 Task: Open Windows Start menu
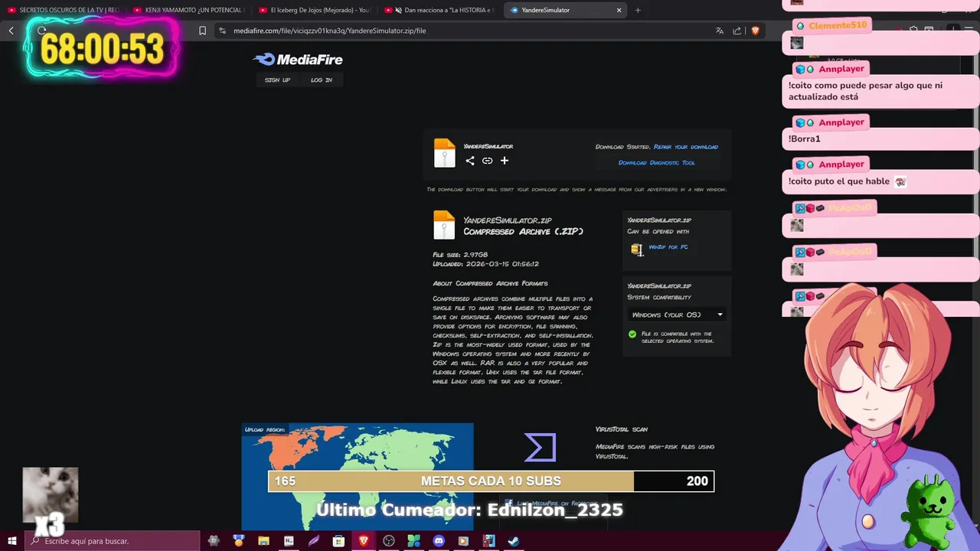coord(12,541)
